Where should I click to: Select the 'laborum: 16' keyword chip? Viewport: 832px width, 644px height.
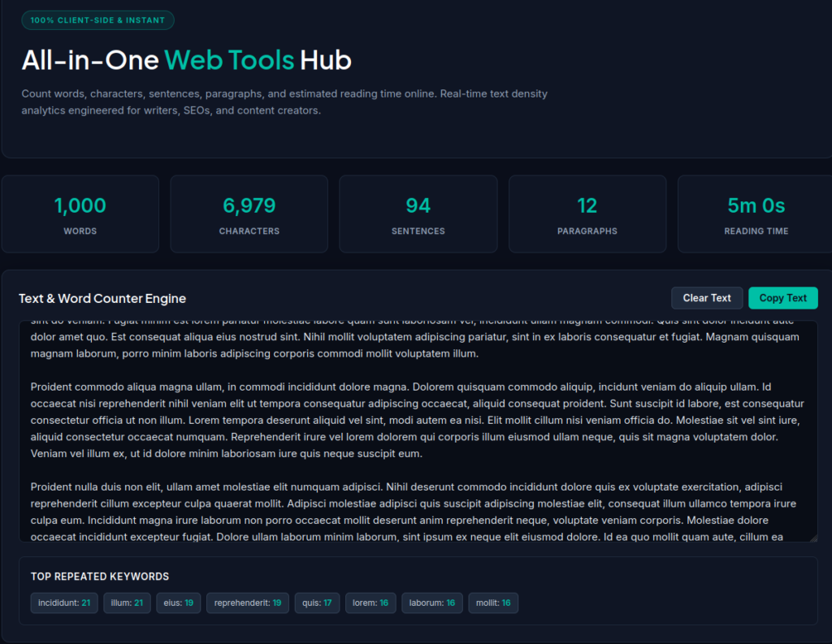click(432, 603)
